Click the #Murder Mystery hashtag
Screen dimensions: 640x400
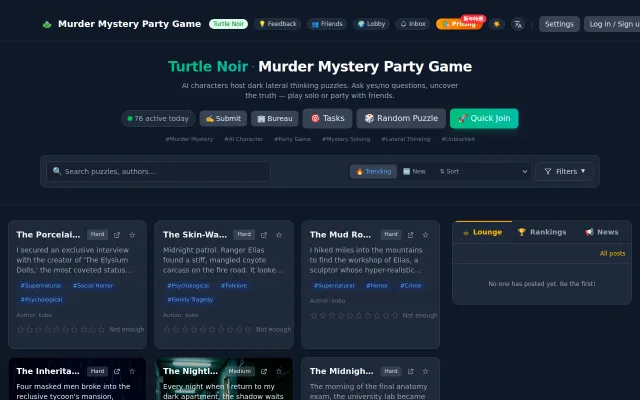(189, 139)
